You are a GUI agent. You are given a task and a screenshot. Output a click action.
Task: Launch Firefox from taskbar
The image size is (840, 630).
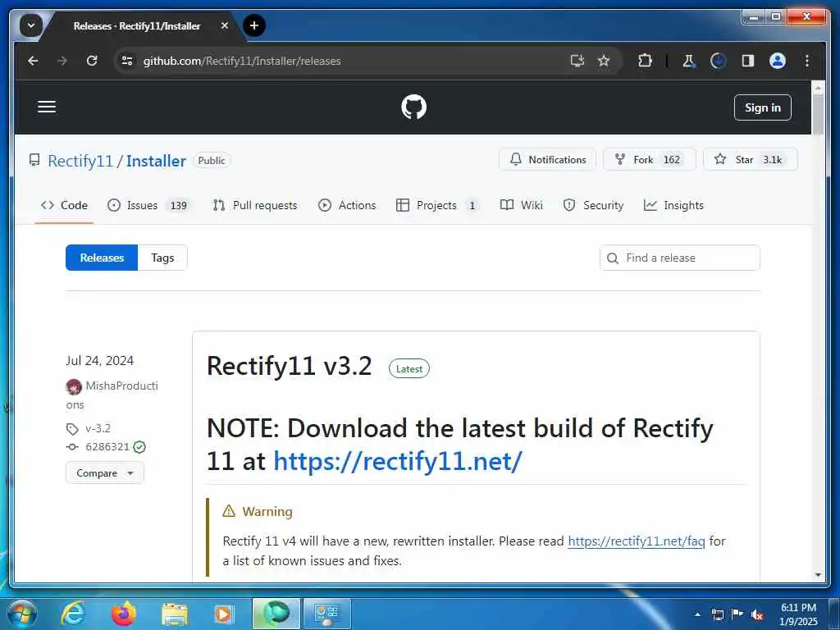(x=123, y=614)
